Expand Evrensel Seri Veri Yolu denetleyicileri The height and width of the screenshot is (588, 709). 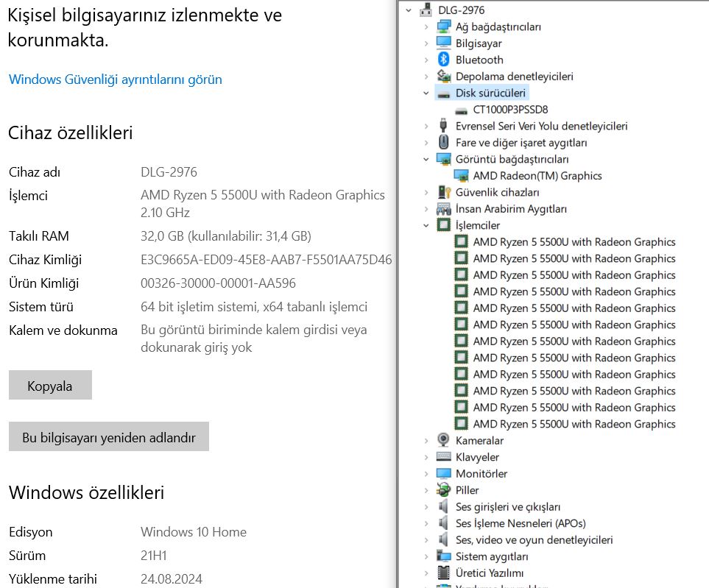point(426,126)
